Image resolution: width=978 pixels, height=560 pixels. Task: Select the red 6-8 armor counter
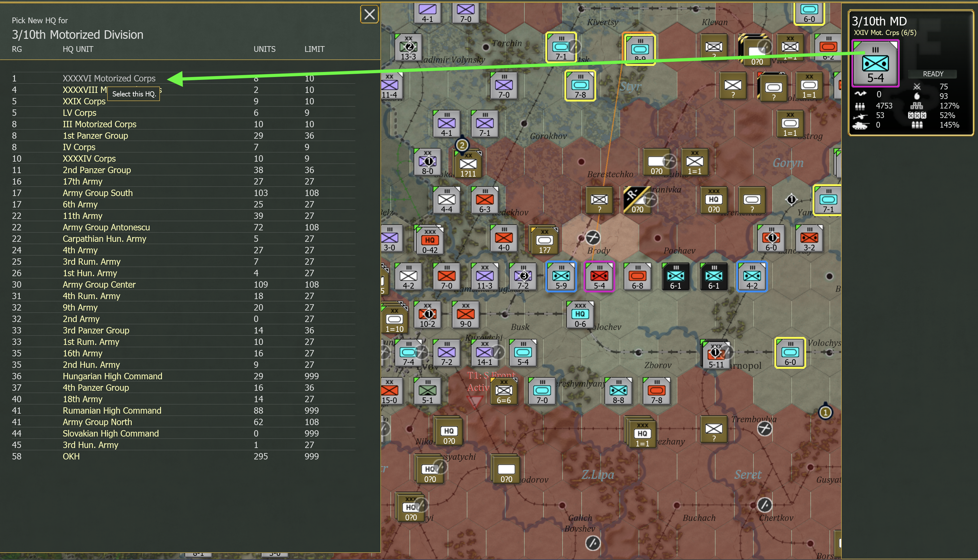click(x=637, y=276)
